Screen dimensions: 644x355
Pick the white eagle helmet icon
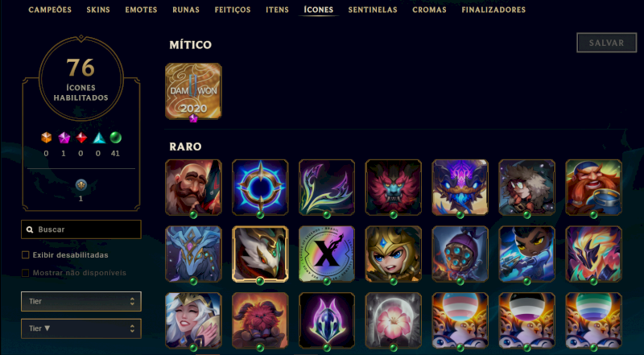click(x=260, y=254)
